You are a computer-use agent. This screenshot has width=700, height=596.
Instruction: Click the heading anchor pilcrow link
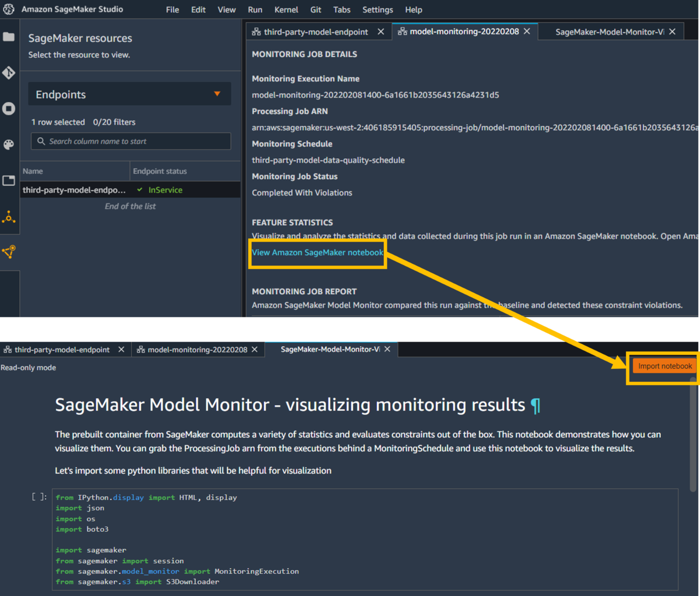coord(535,405)
